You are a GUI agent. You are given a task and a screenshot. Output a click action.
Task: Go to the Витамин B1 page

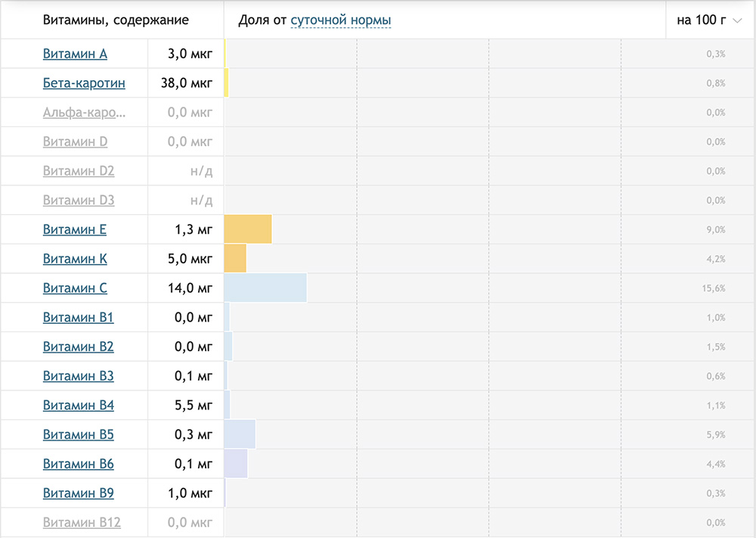coord(78,318)
